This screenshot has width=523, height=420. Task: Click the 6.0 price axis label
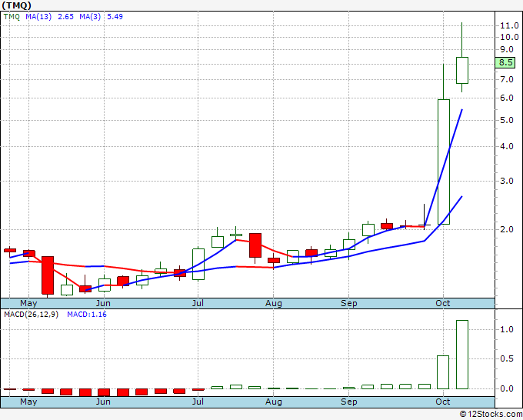pyautogui.click(x=507, y=98)
